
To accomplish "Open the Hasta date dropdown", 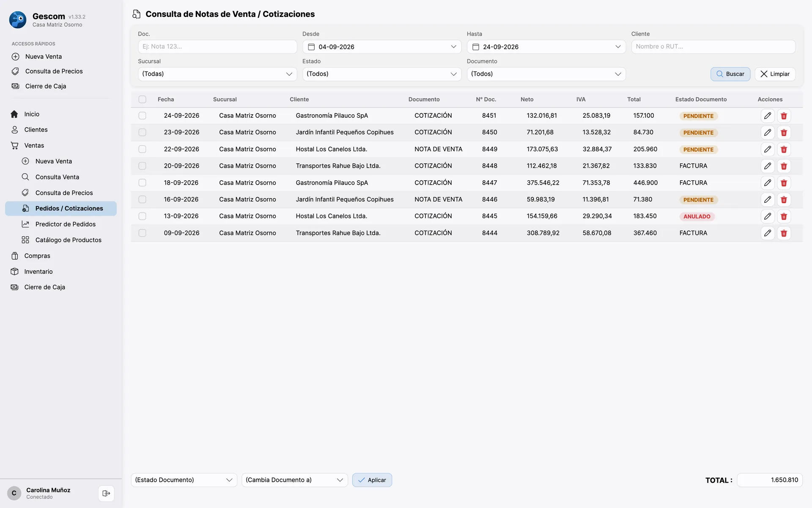I will click(x=546, y=47).
